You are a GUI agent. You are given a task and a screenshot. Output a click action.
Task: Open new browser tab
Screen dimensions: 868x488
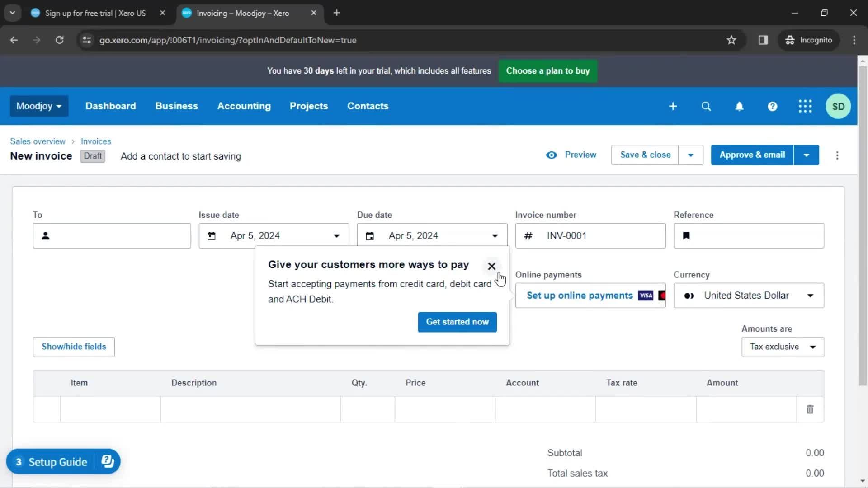(x=336, y=13)
